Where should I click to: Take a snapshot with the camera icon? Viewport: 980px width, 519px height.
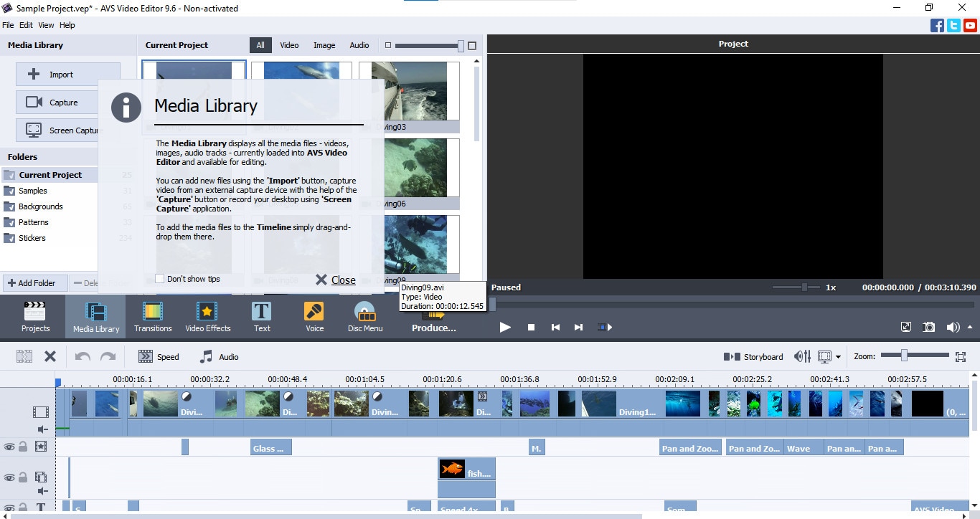(x=928, y=327)
